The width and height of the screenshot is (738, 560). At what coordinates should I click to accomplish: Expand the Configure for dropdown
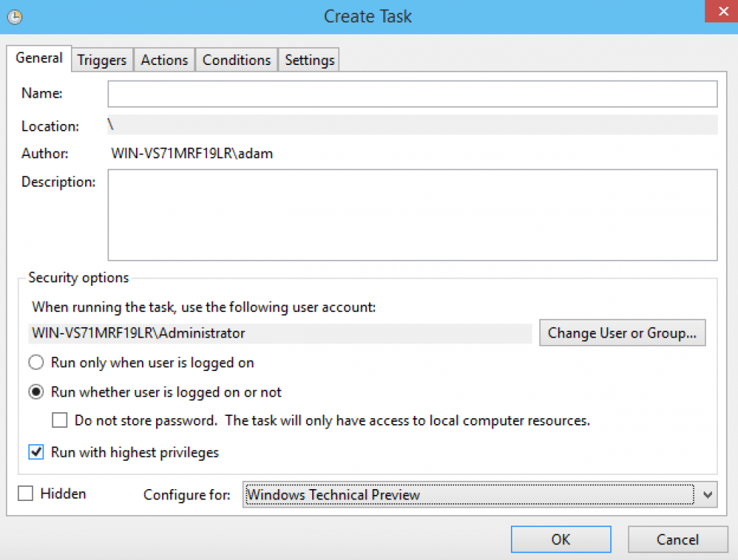click(x=707, y=495)
